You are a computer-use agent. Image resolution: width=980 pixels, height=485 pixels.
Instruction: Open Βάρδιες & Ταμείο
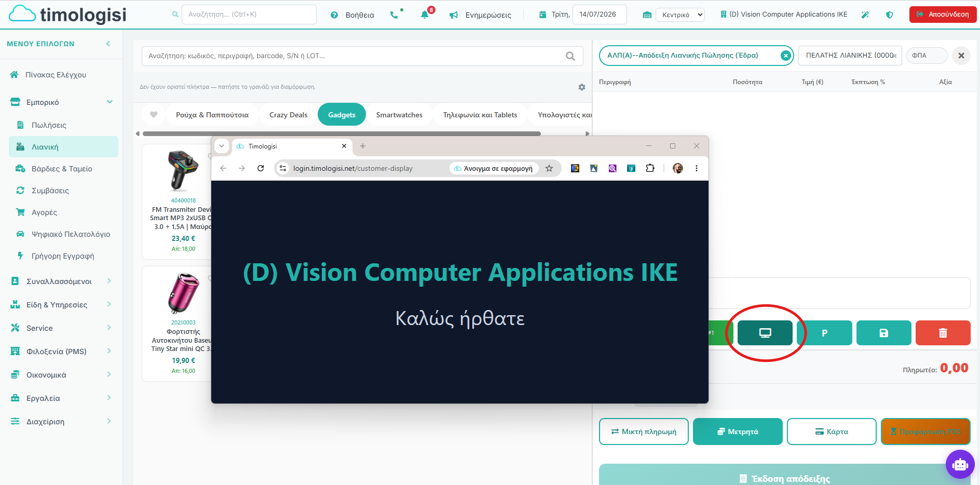[62, 169]
